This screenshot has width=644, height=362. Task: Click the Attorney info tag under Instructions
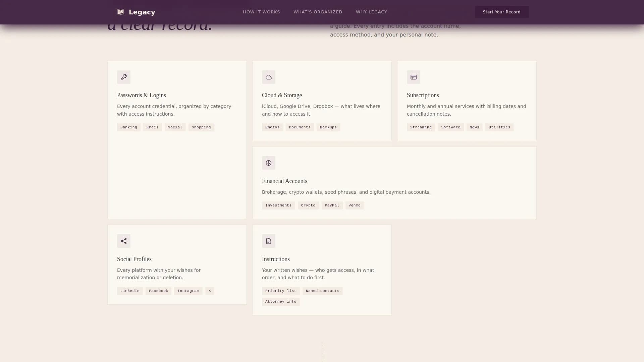click(x=281, y=301)
